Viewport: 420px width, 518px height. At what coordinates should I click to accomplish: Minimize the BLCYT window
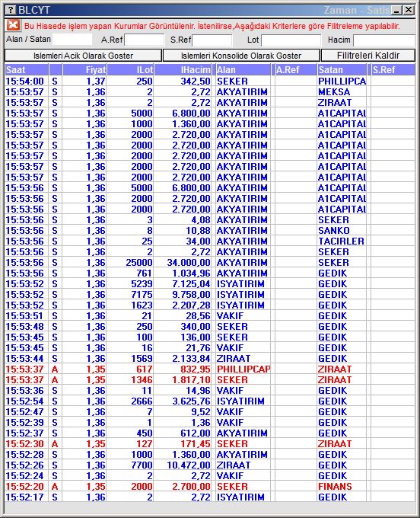397,10
